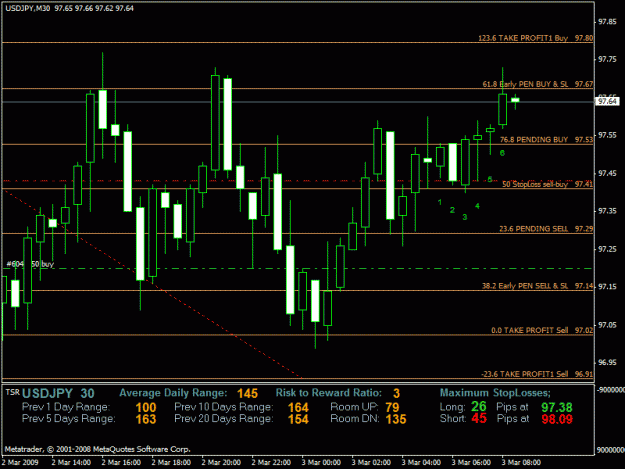The image size is (625, 469).
Task: Select the '123.6 TAKE PROFIT1 Buy 97.80' label
Action: pyautogui.click(x=535, y=38)
